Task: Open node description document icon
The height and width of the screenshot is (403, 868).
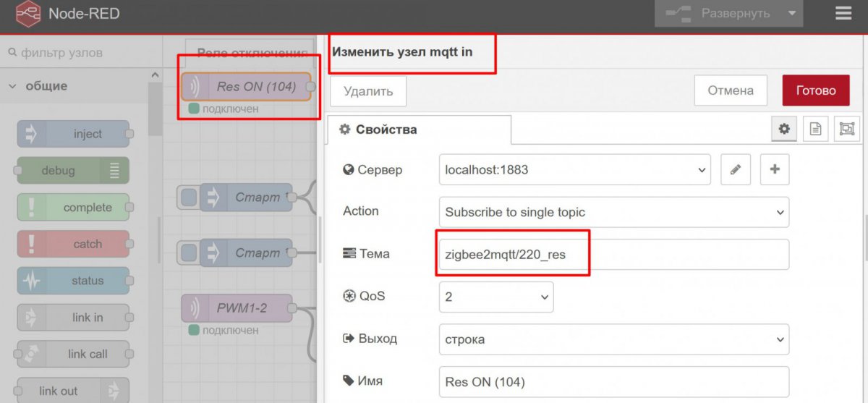Action: pos(815,130)
